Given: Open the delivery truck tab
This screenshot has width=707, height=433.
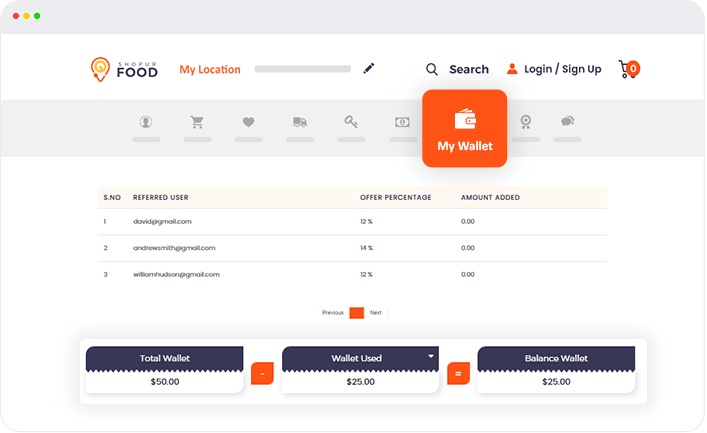Looking at the screenshot, I should 300,122.
